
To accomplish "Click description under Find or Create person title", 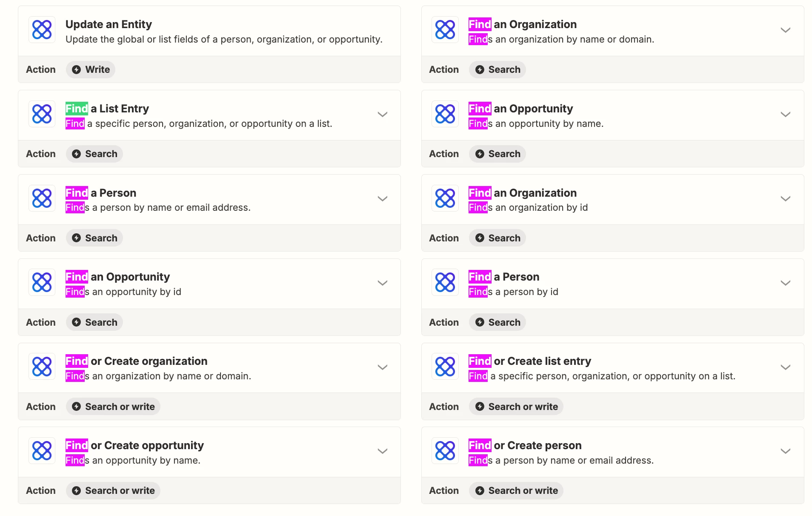I will pos(561,460).
